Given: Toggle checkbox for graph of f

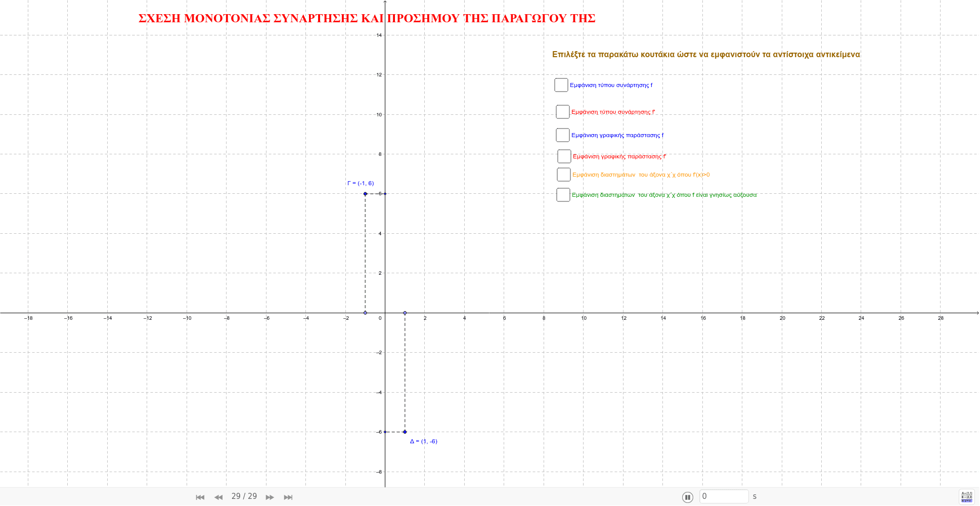Looking at the screenshot, I should 563,135.
